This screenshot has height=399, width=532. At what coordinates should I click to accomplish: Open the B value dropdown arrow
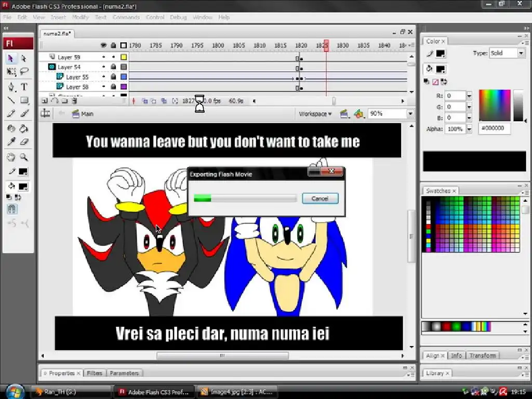[x=469, y=118]
